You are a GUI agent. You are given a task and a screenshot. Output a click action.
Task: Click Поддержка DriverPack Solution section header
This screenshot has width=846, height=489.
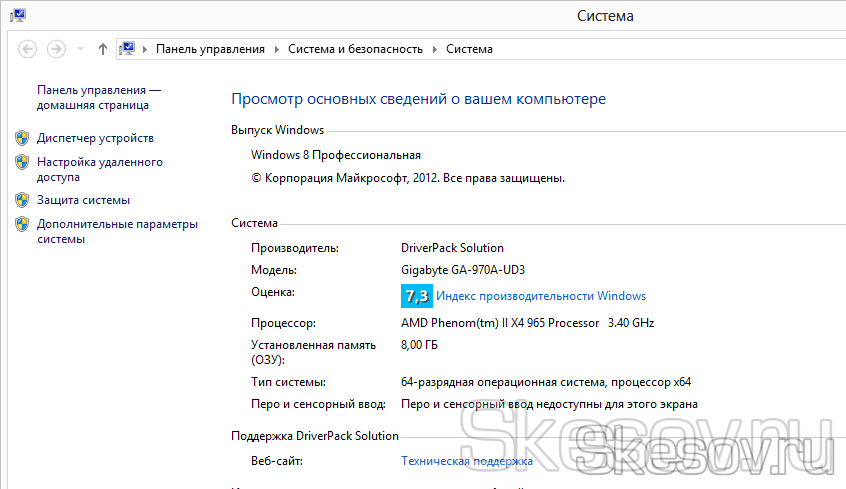click(x=315, y=436)
